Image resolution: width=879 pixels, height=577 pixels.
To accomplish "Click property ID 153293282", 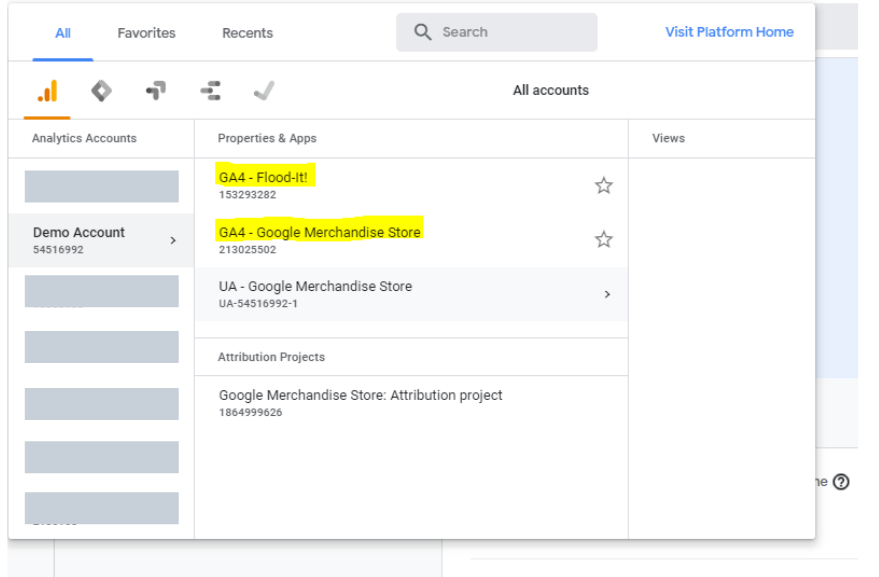I will click(247, 195).
